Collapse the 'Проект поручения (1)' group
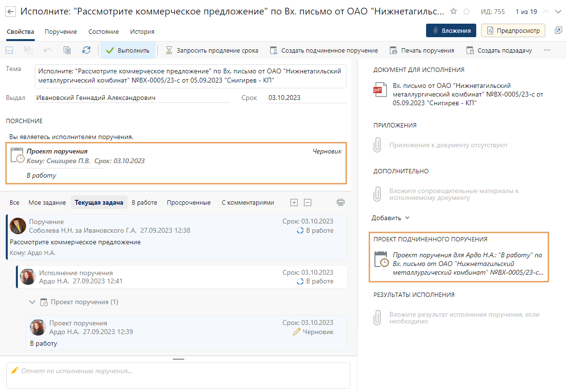This screenshot has height=392, width=566. click(x=32, y=302)
